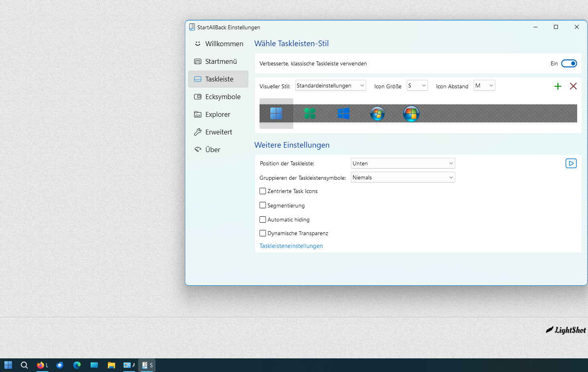Open the Windows Start button on taskbar
The image size is (588, 372).
(8, 365)
